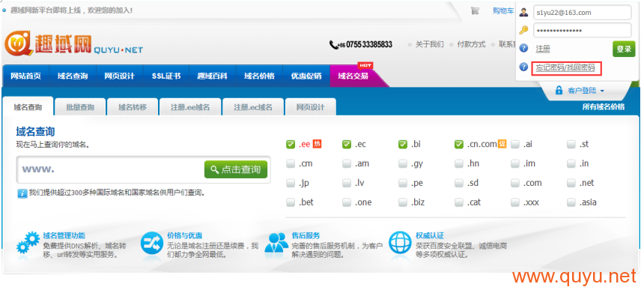Uncheck the .ee domain checkbox
This screenshot has height=290, width=644.
click(x=291, y=145)
